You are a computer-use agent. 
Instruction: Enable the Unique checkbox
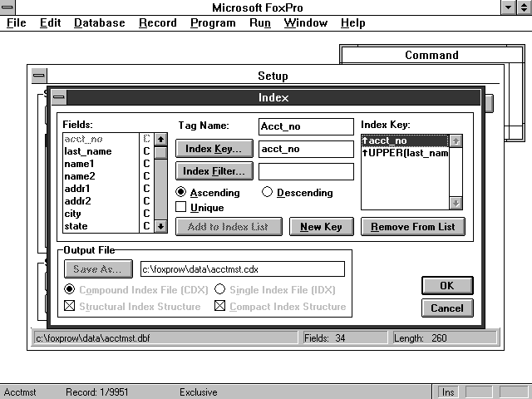(181, 208)
